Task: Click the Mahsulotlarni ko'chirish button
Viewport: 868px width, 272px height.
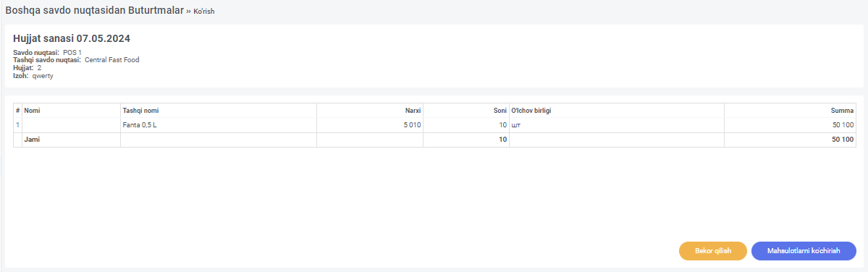Action: pos(804,251)
